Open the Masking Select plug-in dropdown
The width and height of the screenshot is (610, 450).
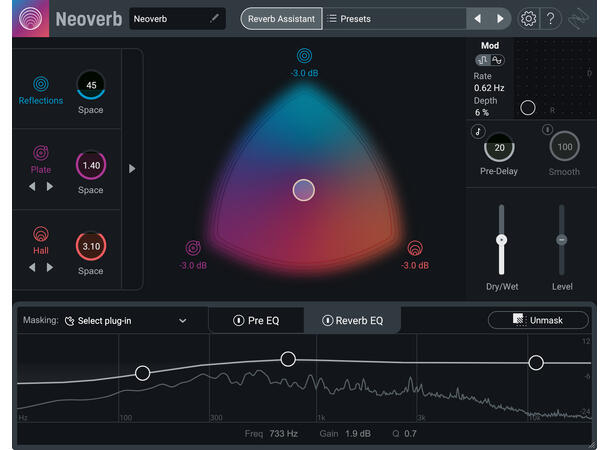tap(125, 321)
